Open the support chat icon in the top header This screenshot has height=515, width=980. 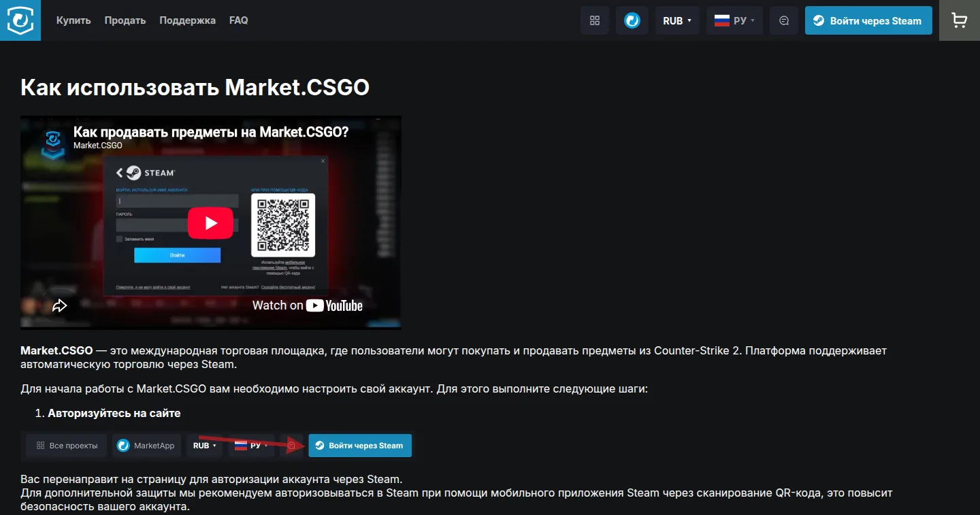tap(784, 20)
